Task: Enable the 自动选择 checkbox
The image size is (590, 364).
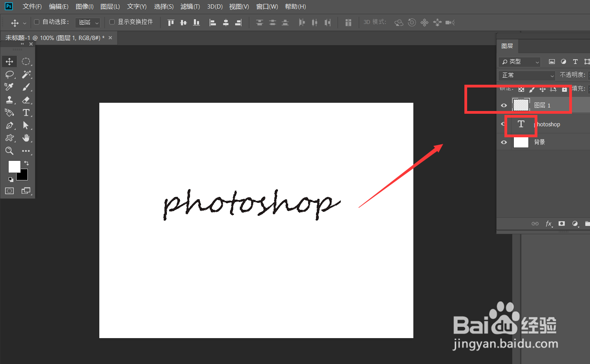Action: pyautogui.click(x=37, y=22)
